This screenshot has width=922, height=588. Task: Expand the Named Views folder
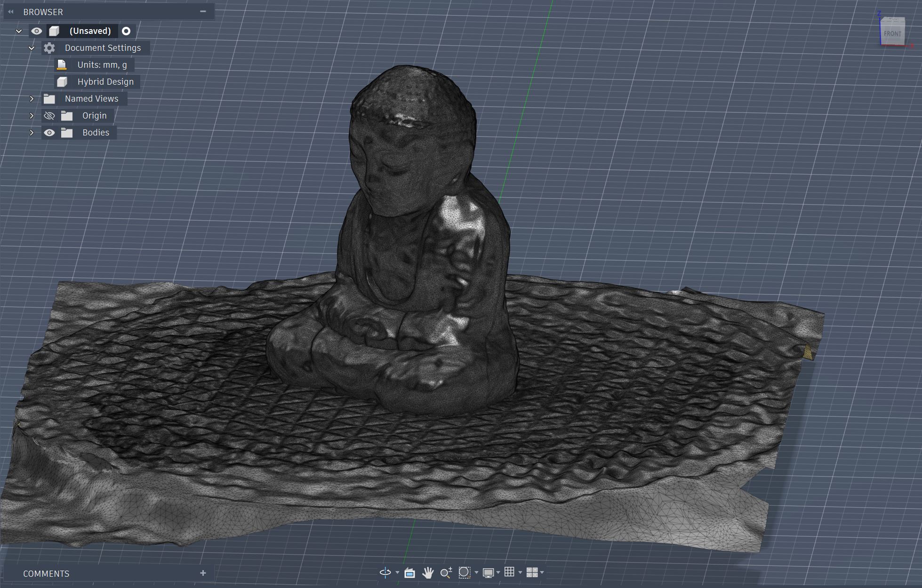pyautogui.click(x=32, y=98)
